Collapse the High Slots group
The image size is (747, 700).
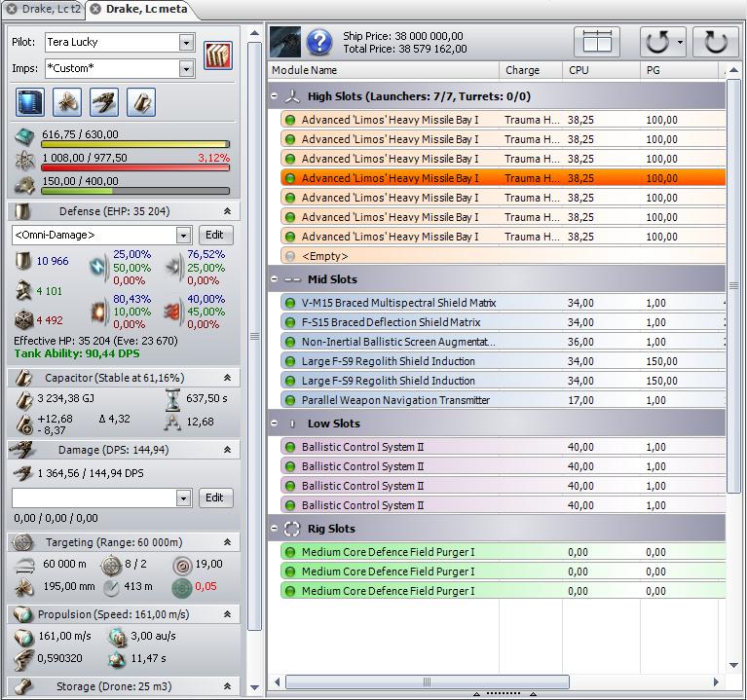coord(275,96)
